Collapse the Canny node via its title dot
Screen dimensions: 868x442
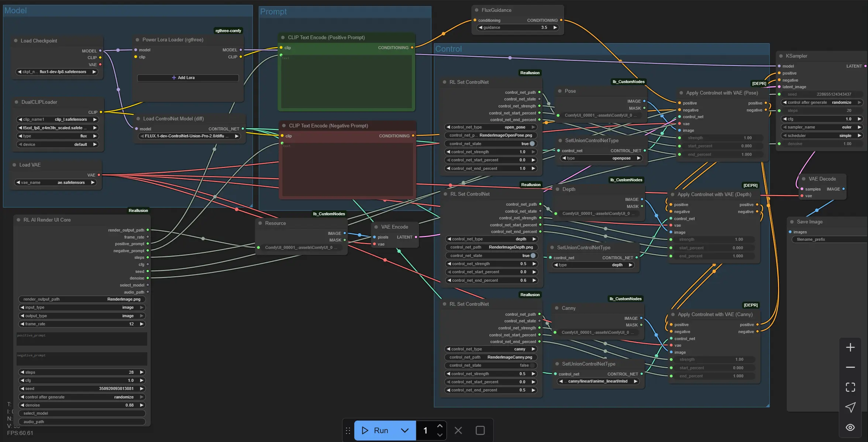click(557, 308)
